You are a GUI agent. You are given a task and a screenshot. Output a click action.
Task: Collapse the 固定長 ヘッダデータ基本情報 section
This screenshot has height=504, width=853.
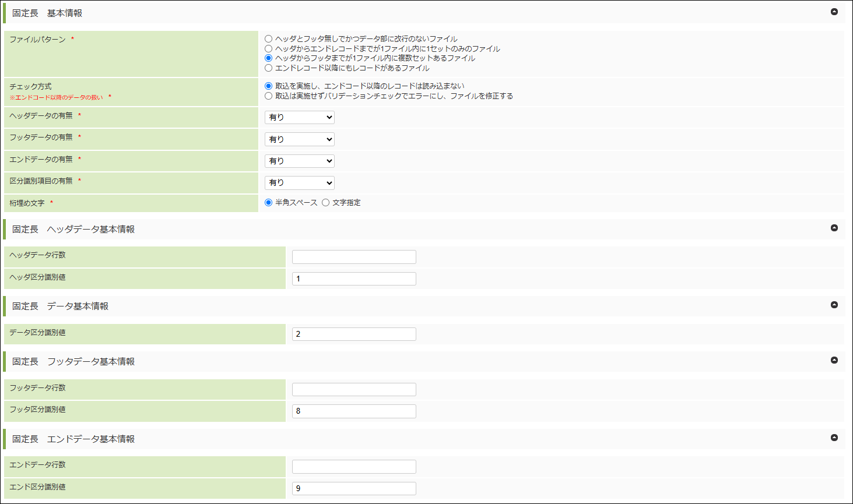point(834,228)
